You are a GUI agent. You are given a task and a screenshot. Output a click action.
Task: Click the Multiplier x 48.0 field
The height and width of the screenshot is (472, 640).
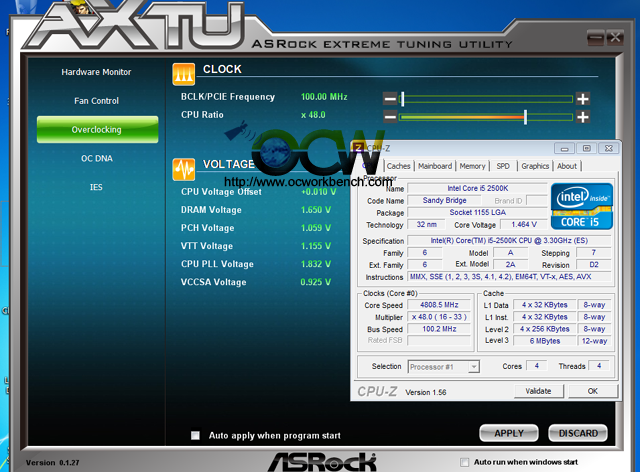(x=439, y=317)
